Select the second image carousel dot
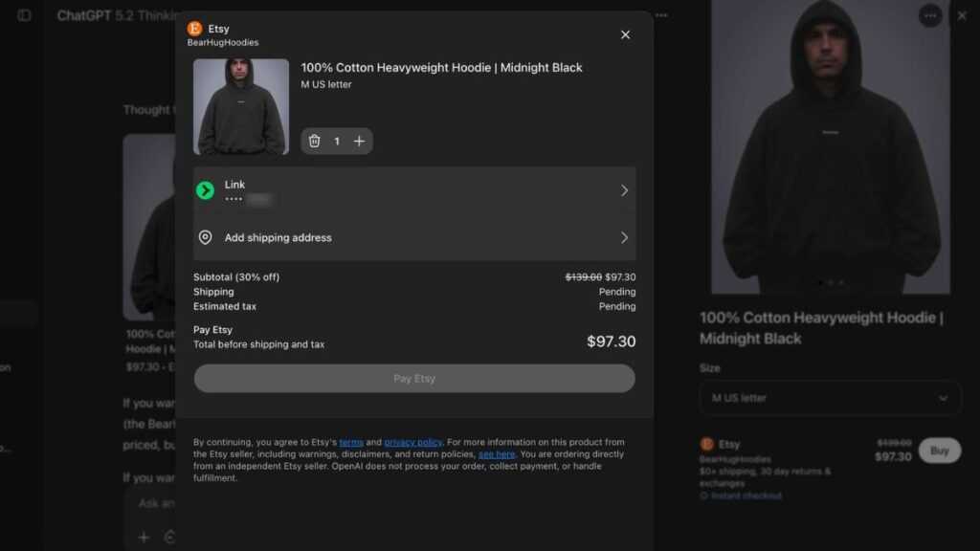 830,282
